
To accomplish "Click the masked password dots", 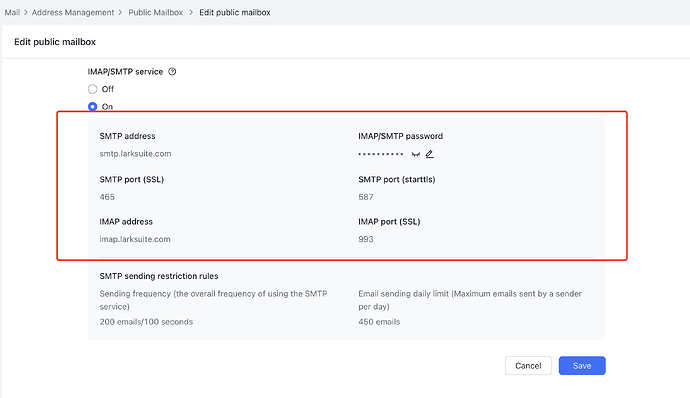I will pyautogui.click(x=381, y=154).
